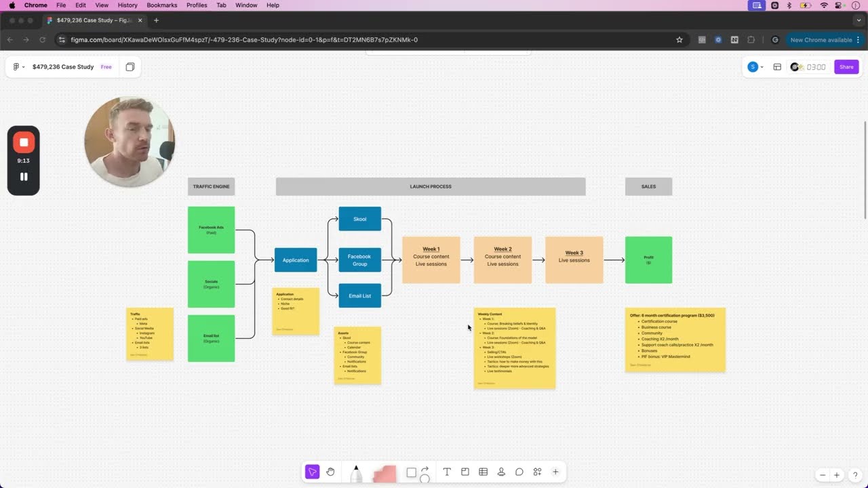Zoom out with minus button
Image resolution: width=868 pixels, height=488 pixels.
(822, 475)
